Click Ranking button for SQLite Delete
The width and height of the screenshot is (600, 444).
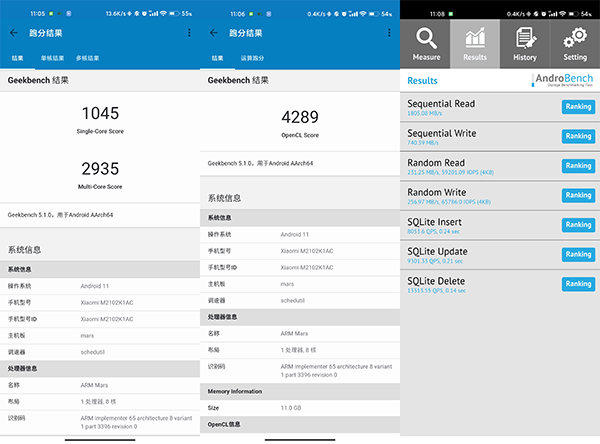[578, 284]
